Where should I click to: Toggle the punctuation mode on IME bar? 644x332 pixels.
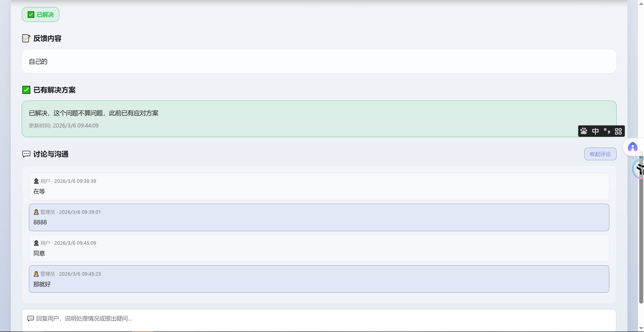point(607,131)
